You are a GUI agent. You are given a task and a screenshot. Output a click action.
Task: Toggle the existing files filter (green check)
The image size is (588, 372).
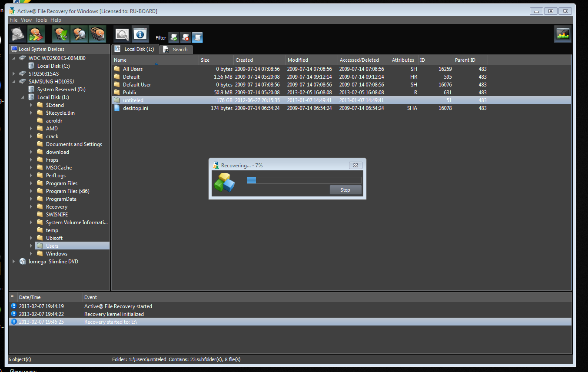(x=174, y=37)
